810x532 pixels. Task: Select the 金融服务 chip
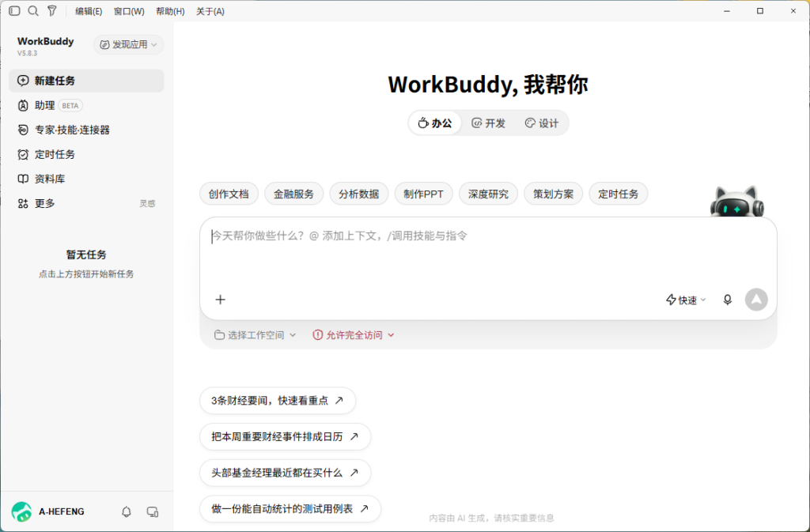click(294, 194)
